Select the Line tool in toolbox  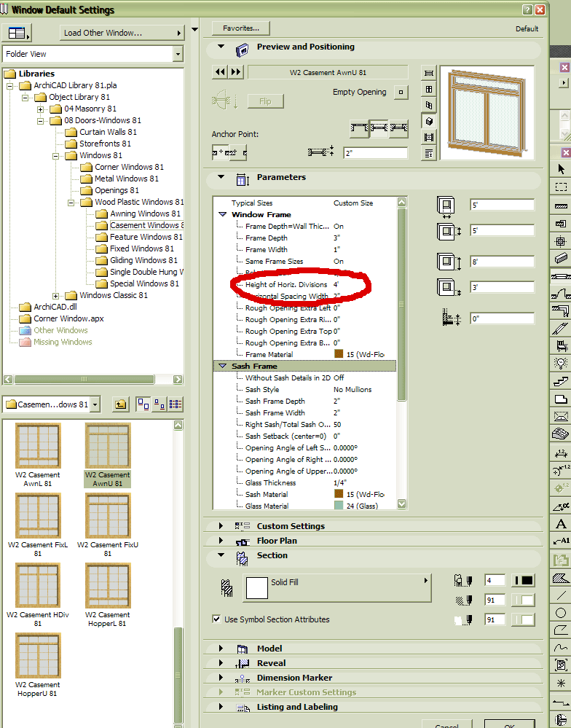pos(561,595)
